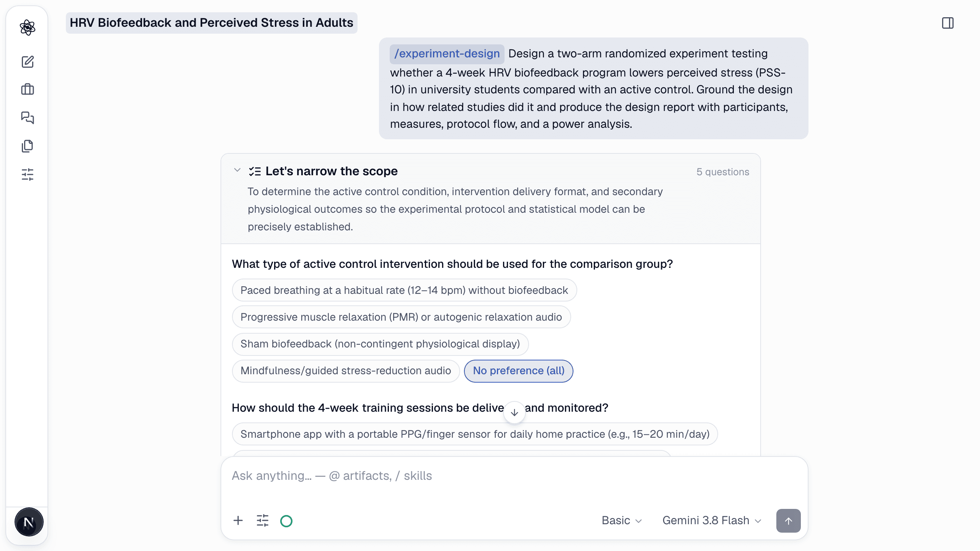Click the atom logo icon in sidebar
The image size is (980, 551).
(28, 28)
